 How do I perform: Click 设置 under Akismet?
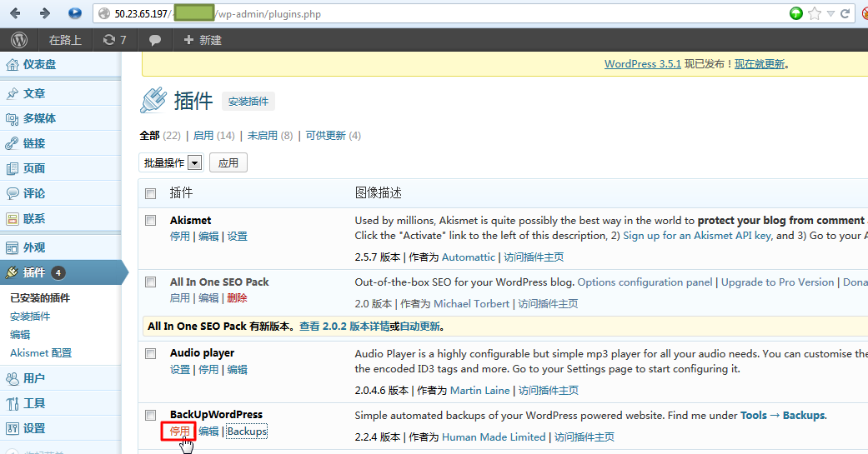[x=238, y=236]
